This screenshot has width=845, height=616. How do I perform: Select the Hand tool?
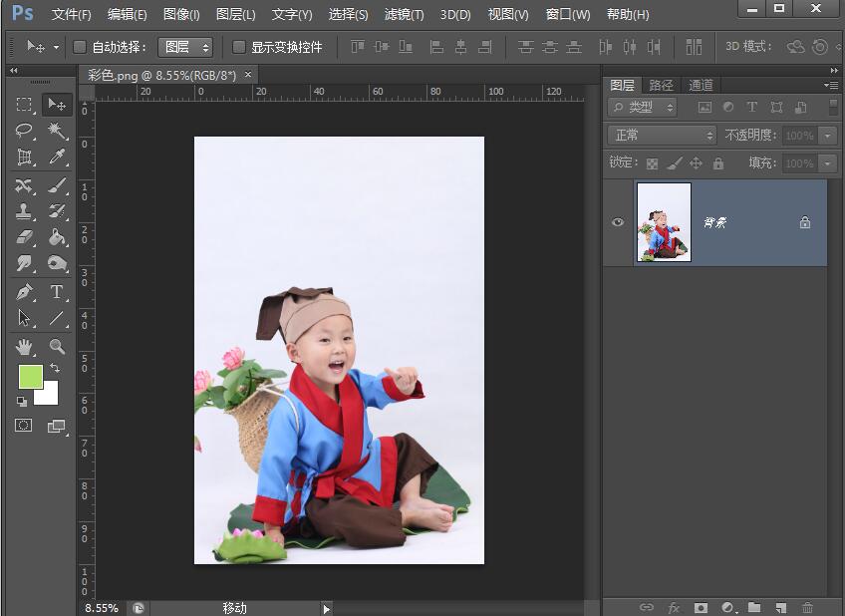click(x=24, y=347)
